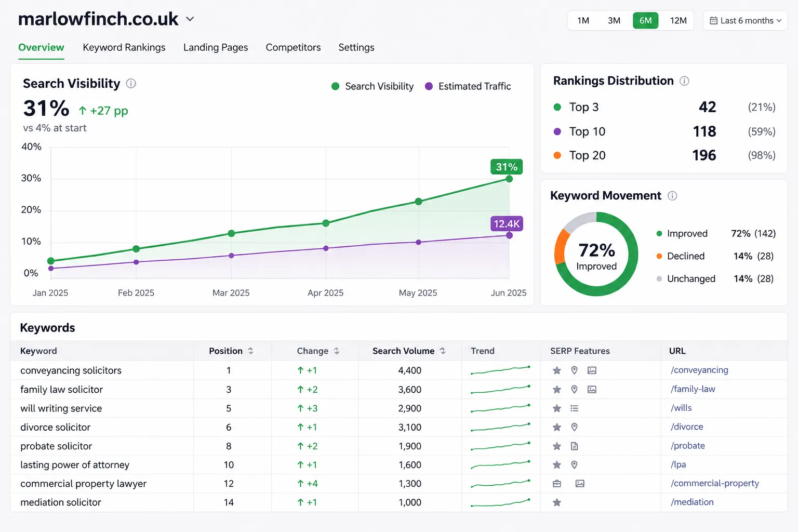The image size is (798, 532).
Task: Click the green Top 3 color dot
Action: 557,107
